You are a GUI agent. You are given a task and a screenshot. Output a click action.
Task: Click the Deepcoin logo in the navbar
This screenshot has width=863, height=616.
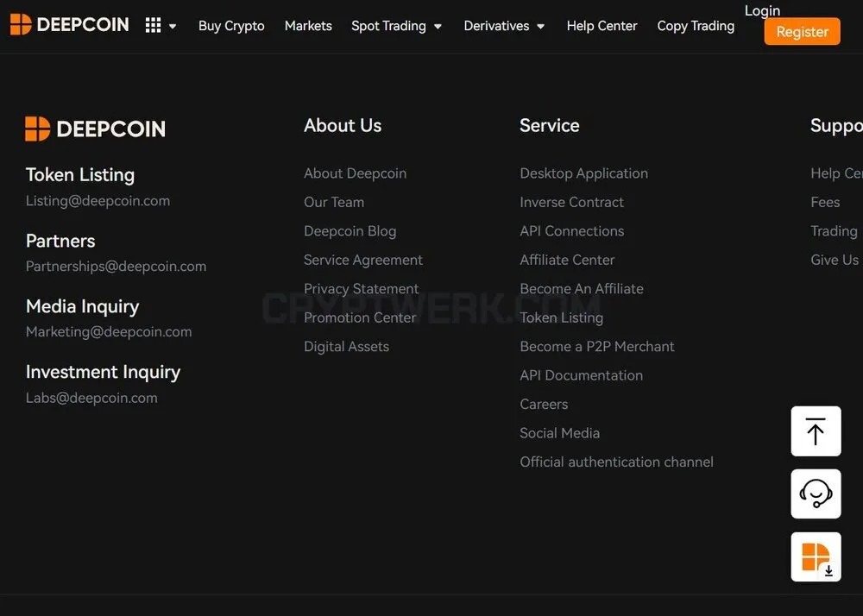[69, 25]
